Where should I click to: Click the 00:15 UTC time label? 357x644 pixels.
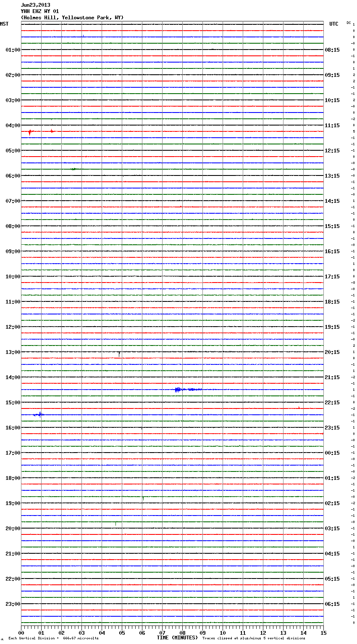(x=332, y=453)
